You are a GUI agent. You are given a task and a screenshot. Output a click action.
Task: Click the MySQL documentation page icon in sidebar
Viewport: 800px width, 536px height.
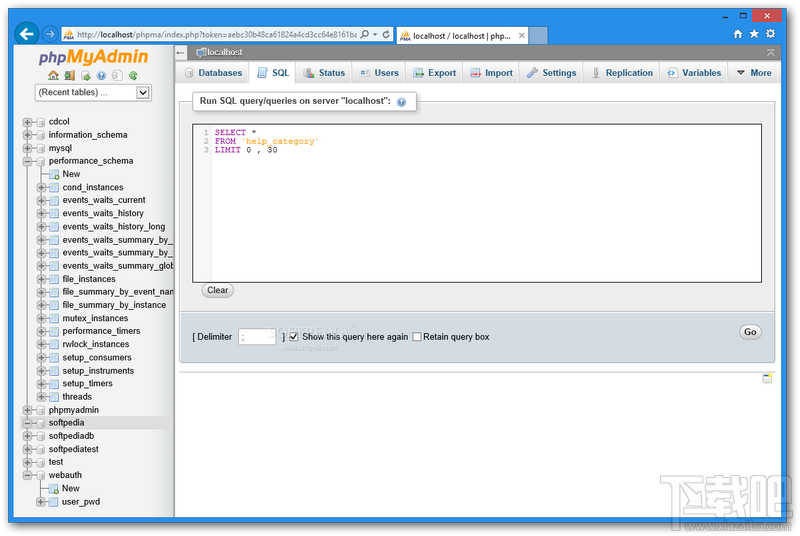pyautogui.click(x=117, y=75)
